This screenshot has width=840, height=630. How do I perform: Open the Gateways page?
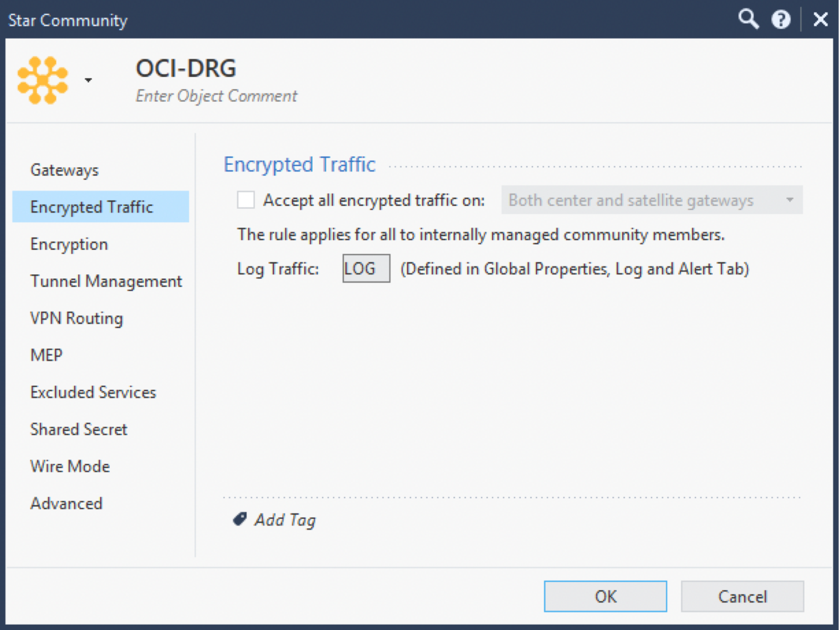[x=64, y=170]
